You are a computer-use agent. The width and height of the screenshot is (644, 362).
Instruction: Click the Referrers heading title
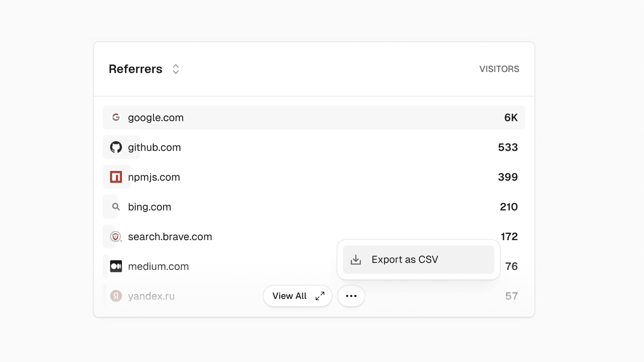click(136, 69)
